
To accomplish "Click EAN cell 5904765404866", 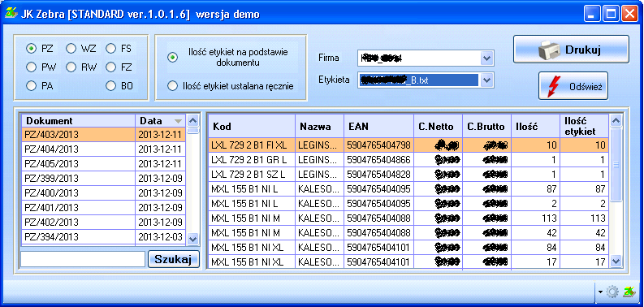I will click(378, 159).
